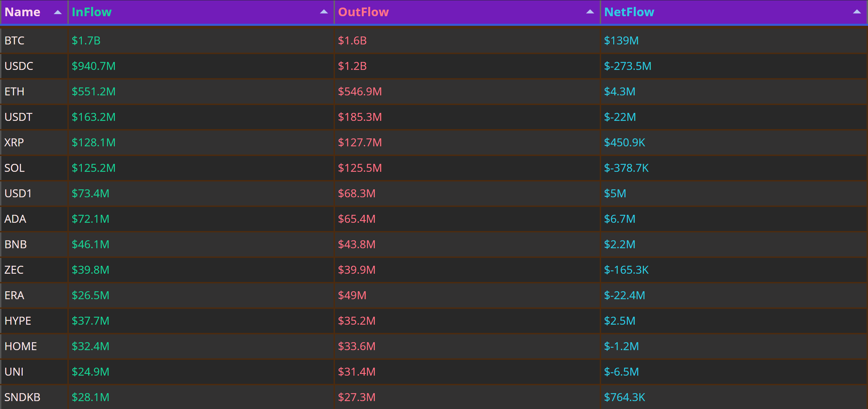The image size is (868, 409).
Task: Click XRP netflow value $450.9K
Action: pos(625,143)
